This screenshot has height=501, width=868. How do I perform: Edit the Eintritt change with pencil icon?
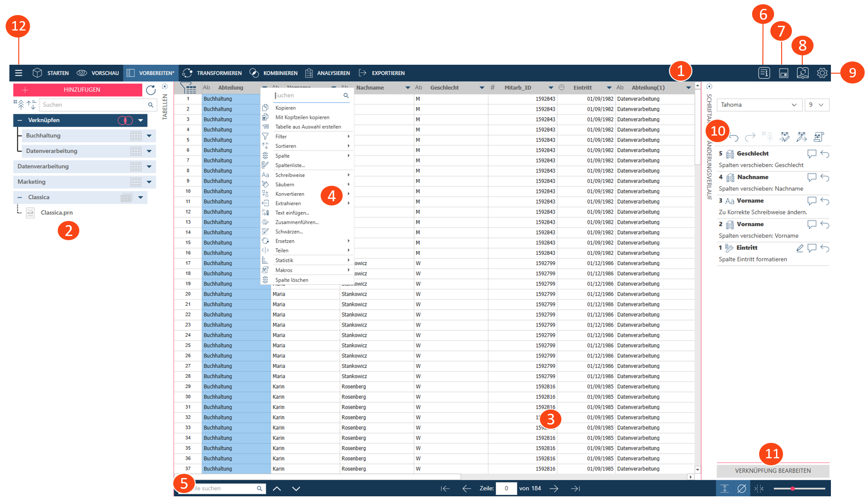[x=799, y=248]
